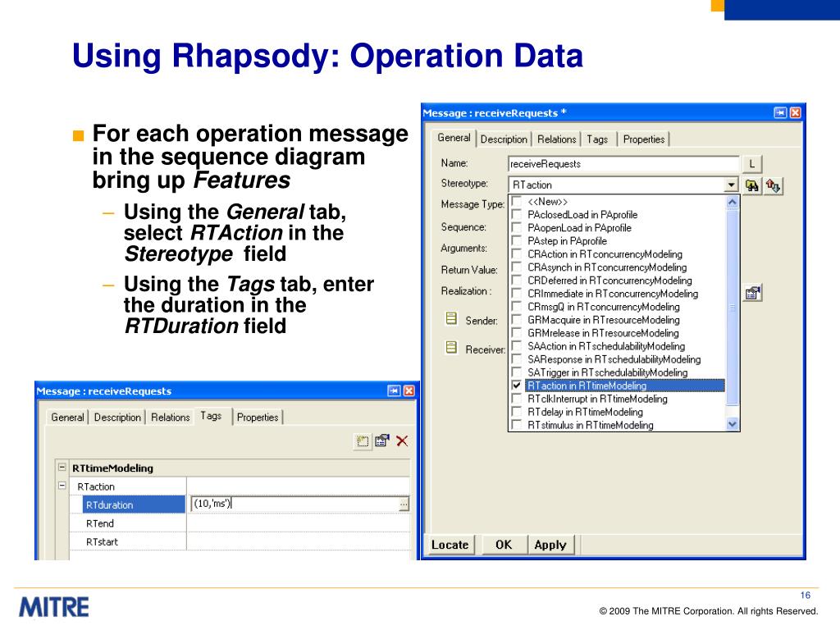This screenshot has height=630, width=840.
Task: Check CRAsynch in RTconcurrencyModeling
Action: (x=517, y=267)
